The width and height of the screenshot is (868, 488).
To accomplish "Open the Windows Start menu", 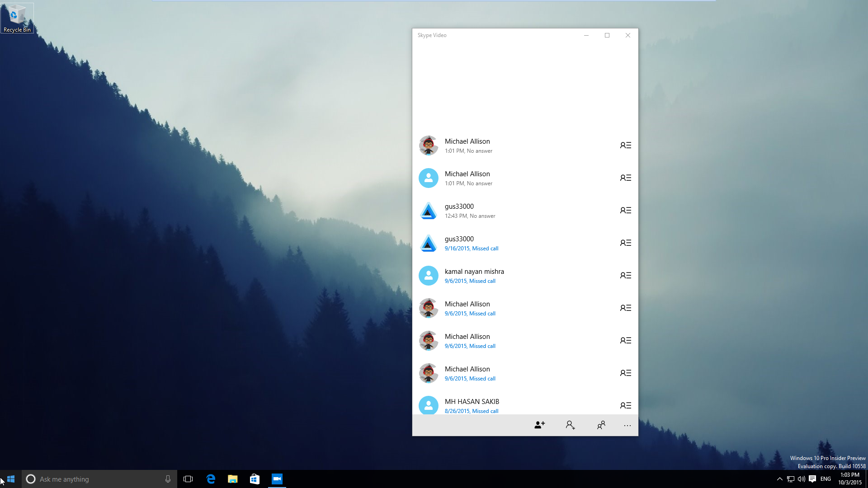I will coord(11,479).
